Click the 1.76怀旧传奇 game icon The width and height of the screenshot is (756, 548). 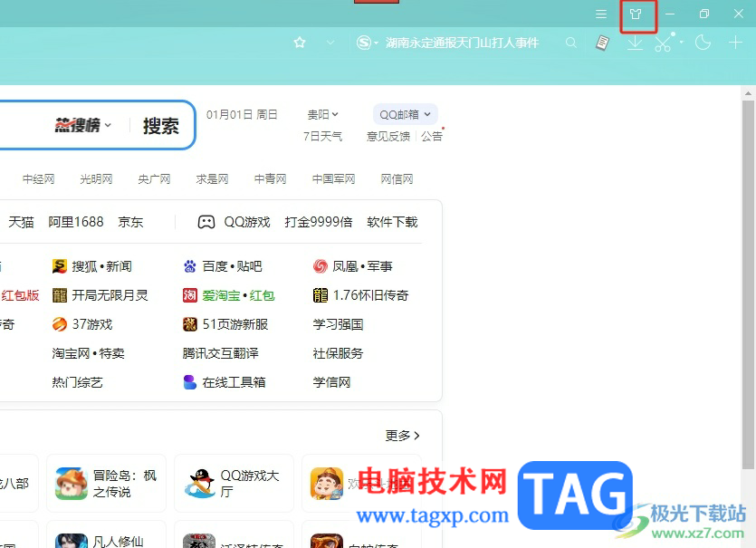pos(321,295)
